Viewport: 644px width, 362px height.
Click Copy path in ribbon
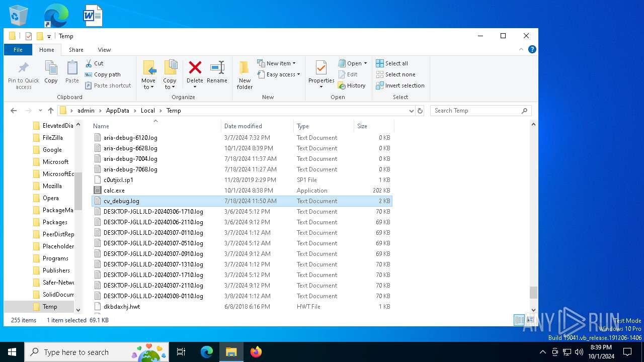[103, 74]
